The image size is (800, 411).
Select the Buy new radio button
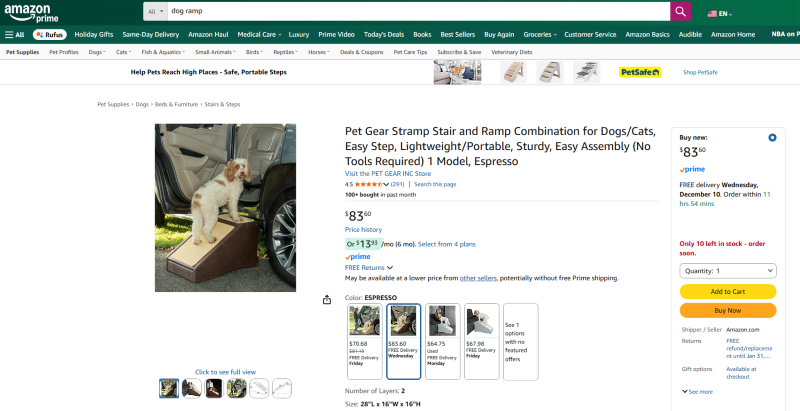point(772,137)
